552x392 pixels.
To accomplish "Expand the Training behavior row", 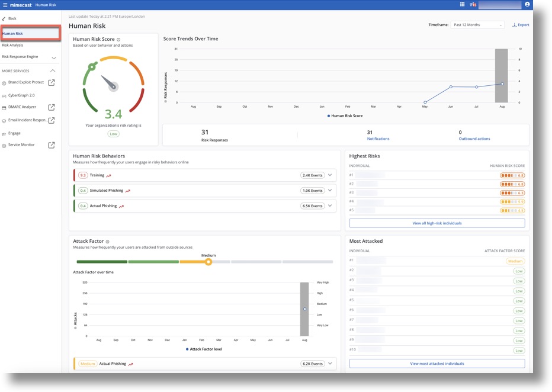I will pos(330,175).
